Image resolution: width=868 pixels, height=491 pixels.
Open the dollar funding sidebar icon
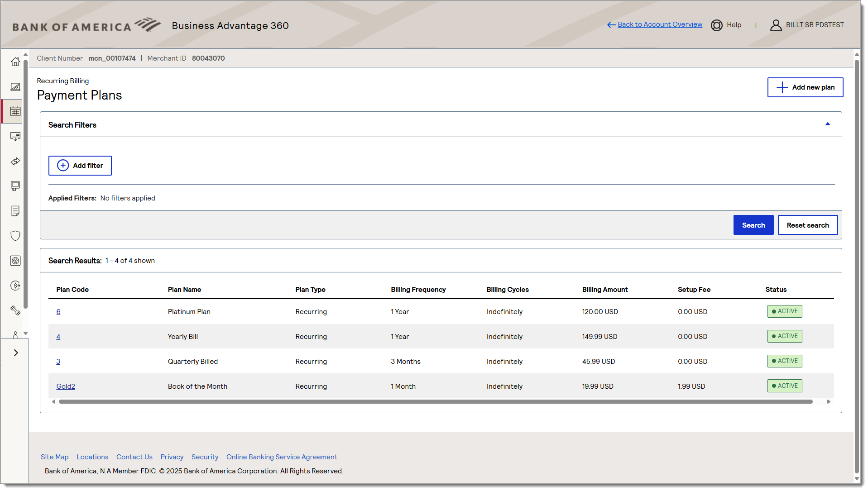[15, 286]
